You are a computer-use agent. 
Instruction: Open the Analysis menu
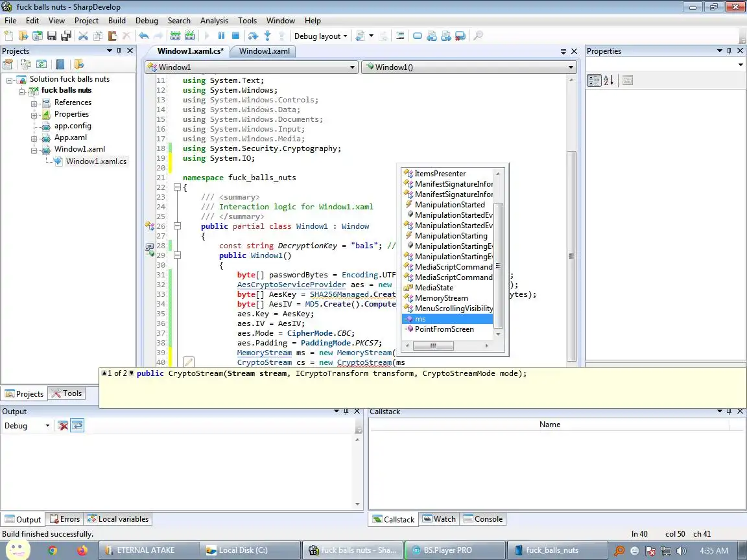point(214,21)
